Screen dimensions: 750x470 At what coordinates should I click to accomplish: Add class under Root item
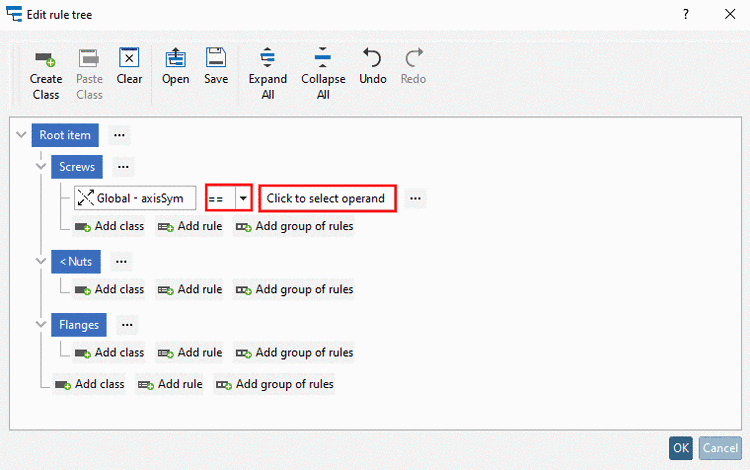[89, 384]
